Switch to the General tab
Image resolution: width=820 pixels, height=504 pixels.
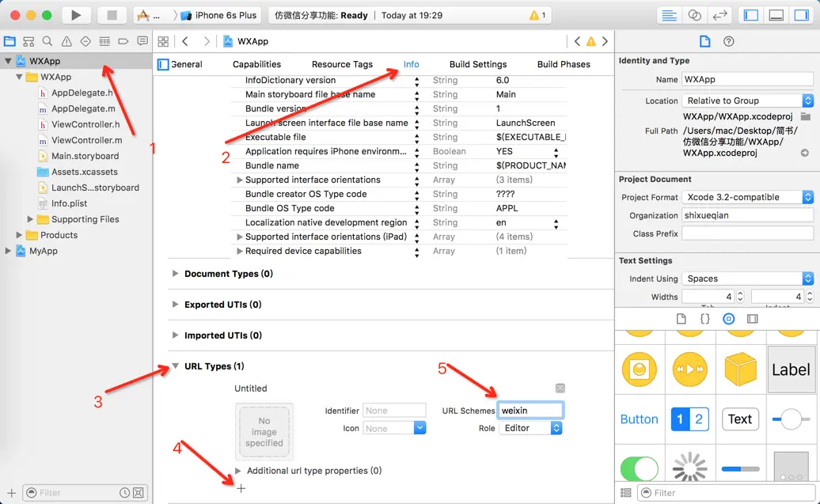click(187, 64)
